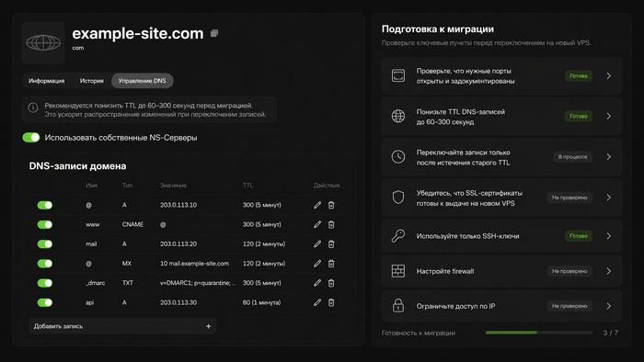644x362 pixels.
Task: Click the TTL column header
Action: point(247,186)
